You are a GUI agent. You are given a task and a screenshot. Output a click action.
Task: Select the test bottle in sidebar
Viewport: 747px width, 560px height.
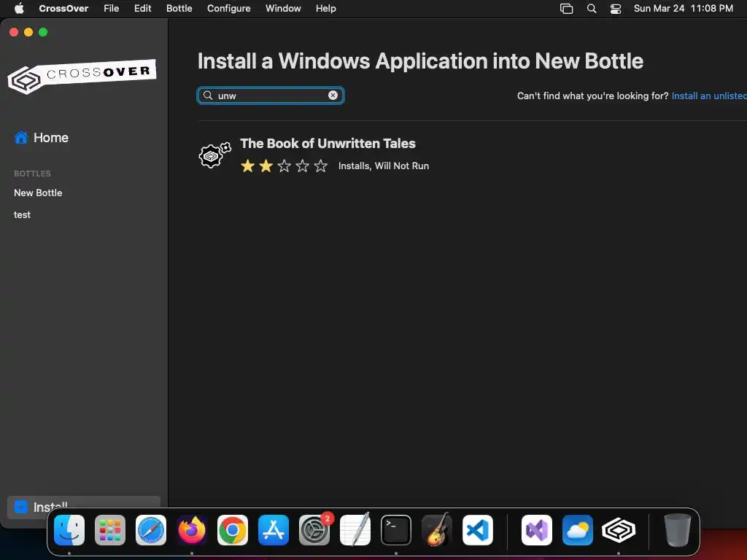point(22,215)
